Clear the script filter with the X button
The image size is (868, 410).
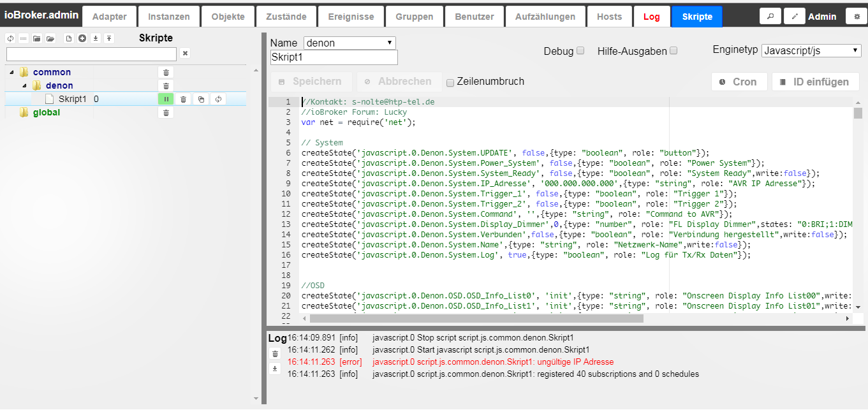pos(185,54)
